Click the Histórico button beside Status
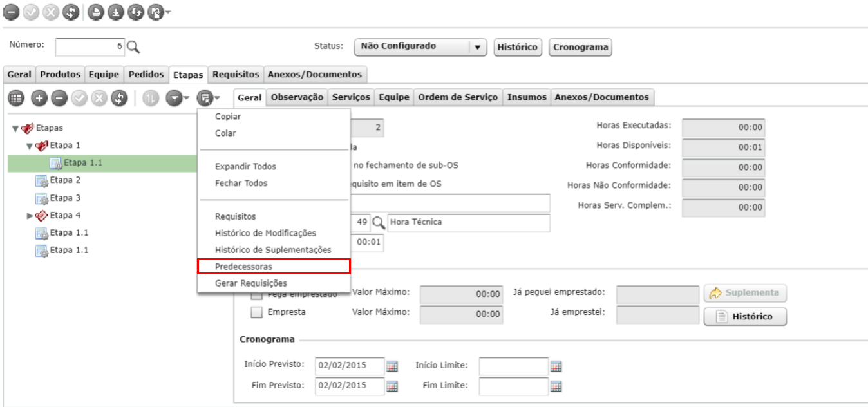This screenshot has width=868, height=407. click(518, 48)
